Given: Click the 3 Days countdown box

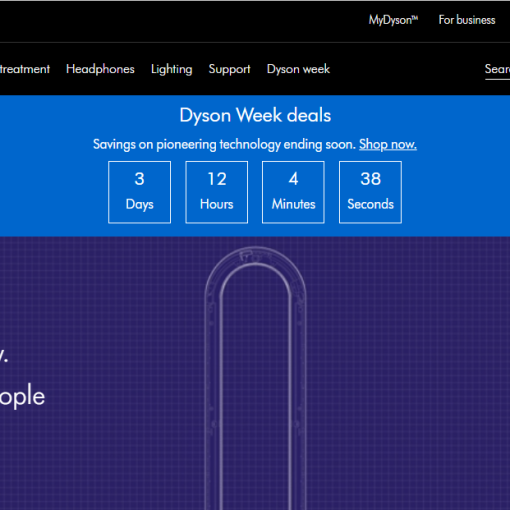Looking at the screenshot, I should tap(140, 192).
